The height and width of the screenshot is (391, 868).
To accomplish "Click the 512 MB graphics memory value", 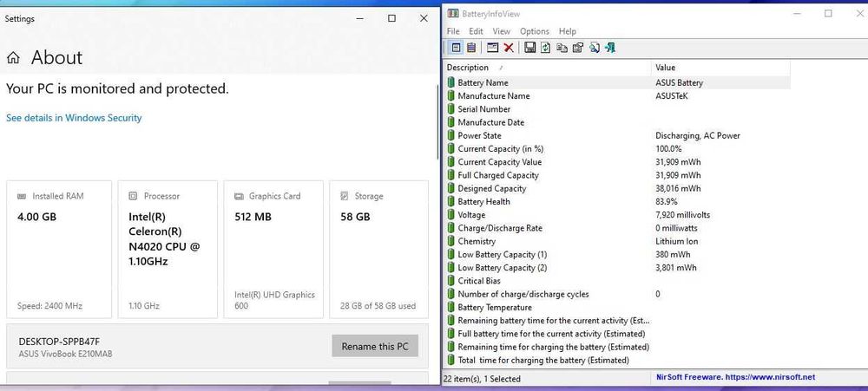I will point(253,217).
